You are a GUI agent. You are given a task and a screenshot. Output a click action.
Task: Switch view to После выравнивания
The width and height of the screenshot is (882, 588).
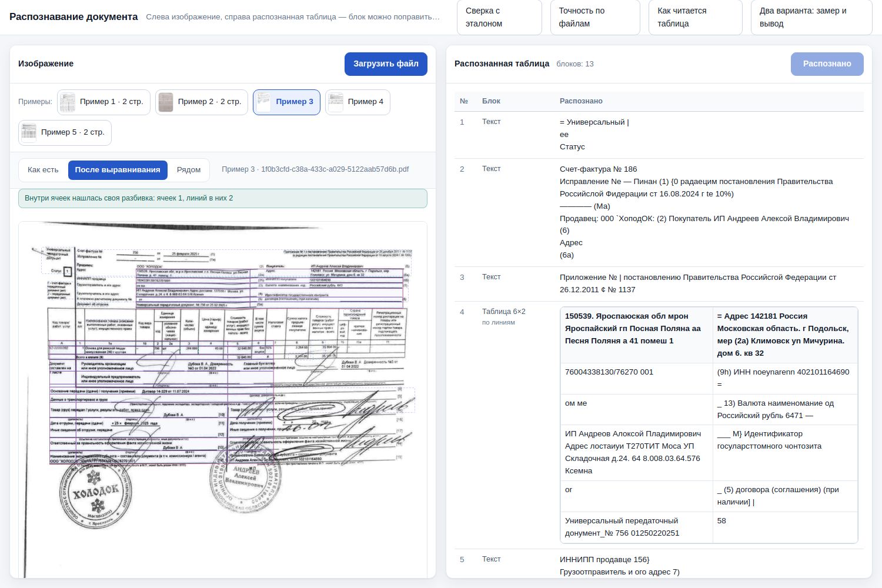tap(118, 170)
